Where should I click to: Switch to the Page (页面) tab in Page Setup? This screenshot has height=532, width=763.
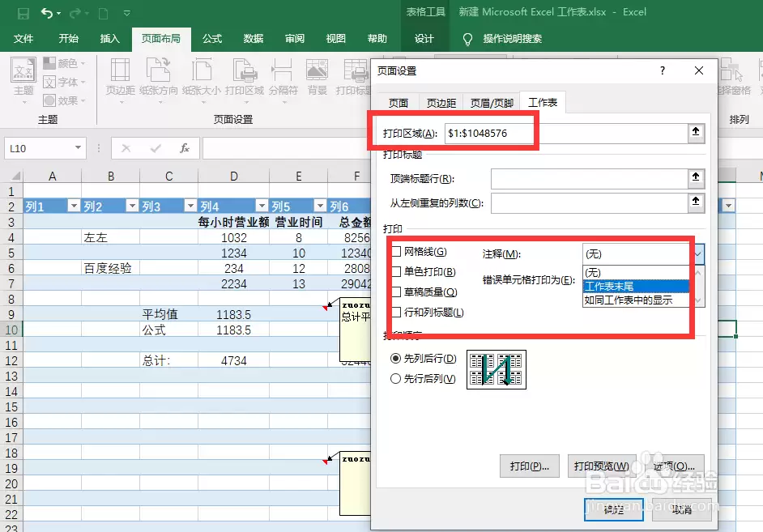(x=398, y=103)
